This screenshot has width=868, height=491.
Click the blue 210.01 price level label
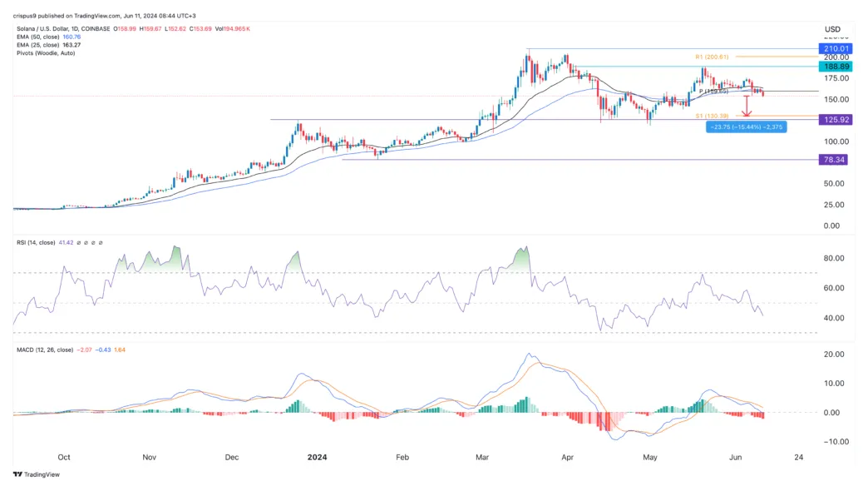click(x=834, y=48)
